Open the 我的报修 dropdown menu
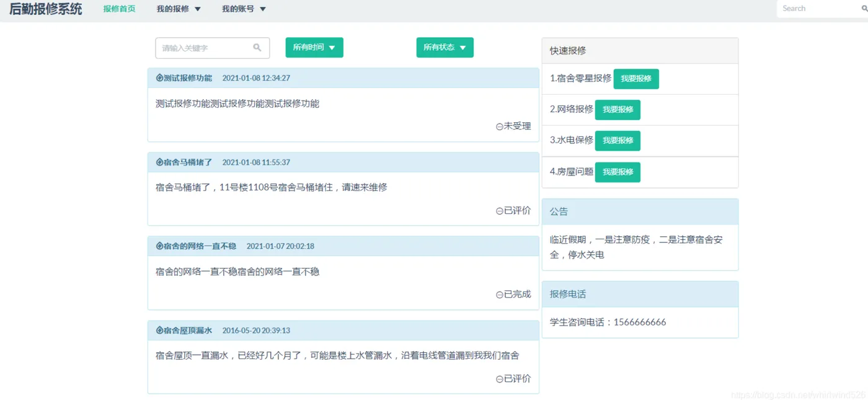Viewport: 868px width, 400px height. 179,9
